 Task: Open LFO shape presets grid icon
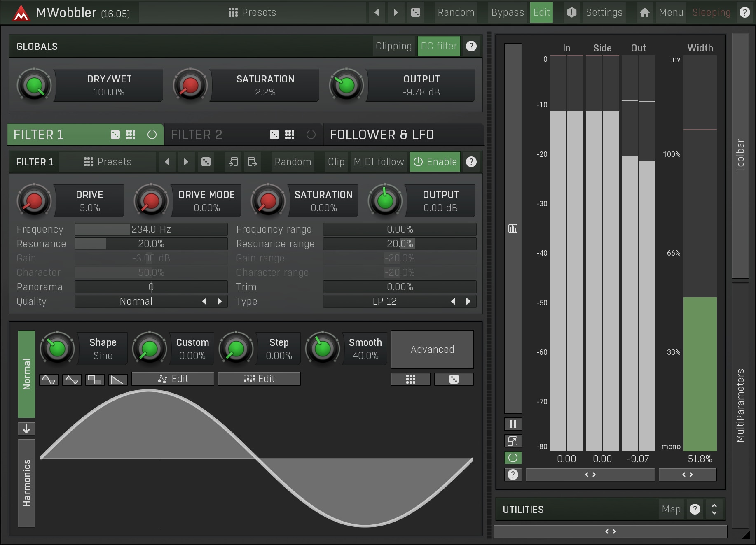[x=411, y=379]
